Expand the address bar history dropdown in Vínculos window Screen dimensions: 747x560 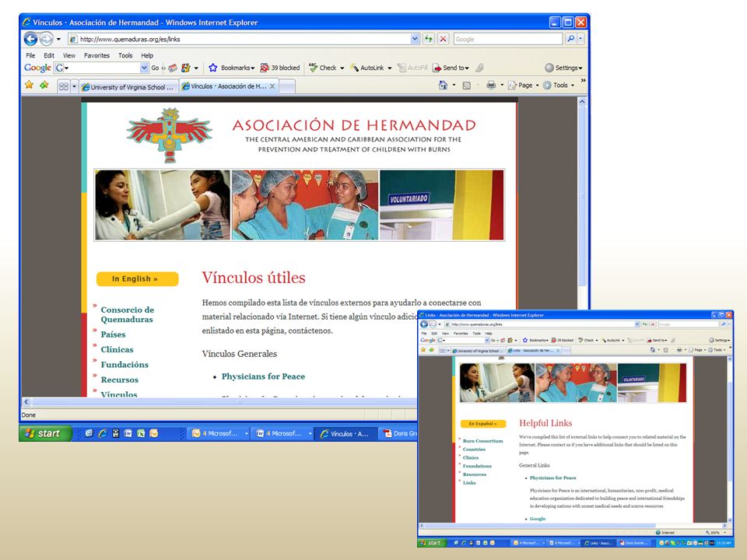click(x=415, y=39)
